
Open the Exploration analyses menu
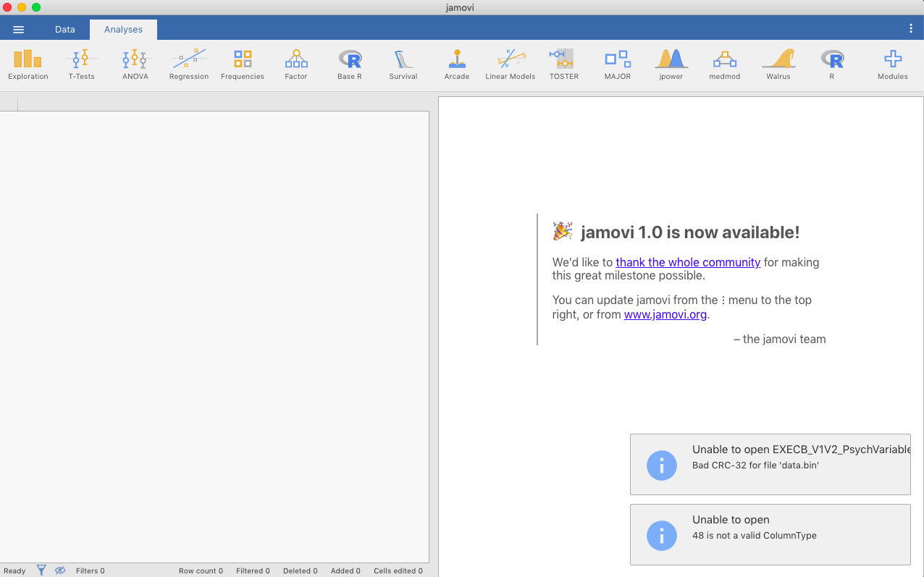point(28,64)
